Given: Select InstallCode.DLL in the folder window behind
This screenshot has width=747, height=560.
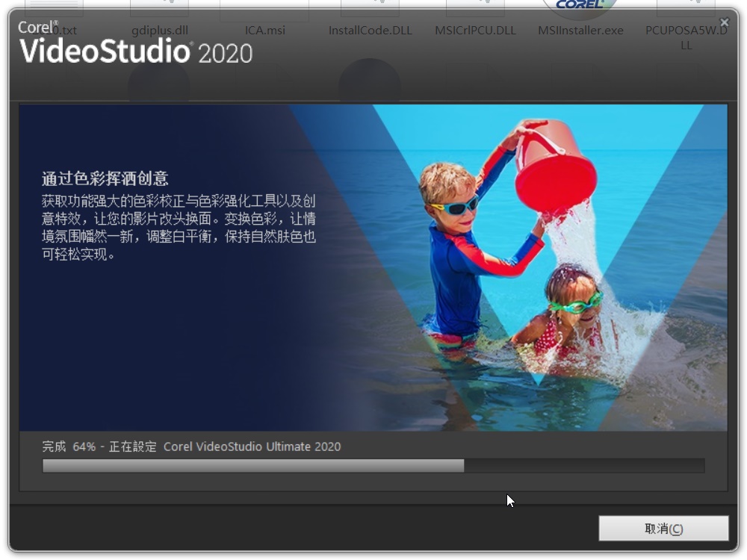Looking at the screenshot, I should tap(371, 31).
